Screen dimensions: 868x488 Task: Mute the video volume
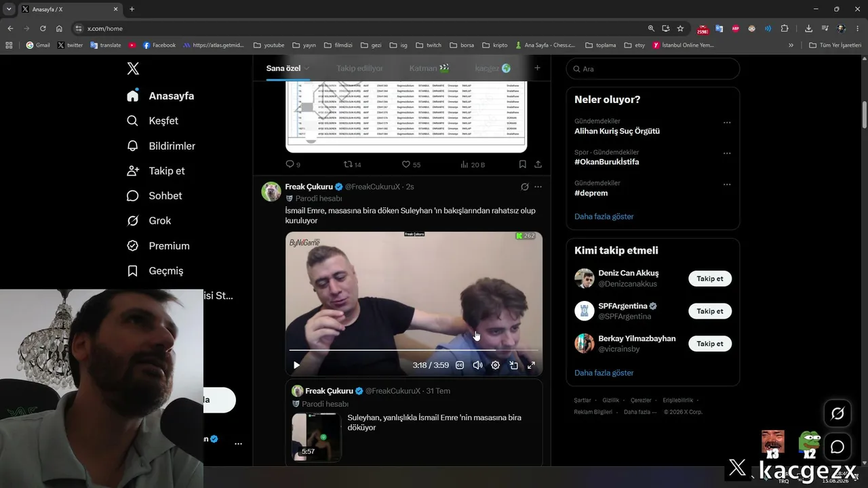tap(477, 365)
